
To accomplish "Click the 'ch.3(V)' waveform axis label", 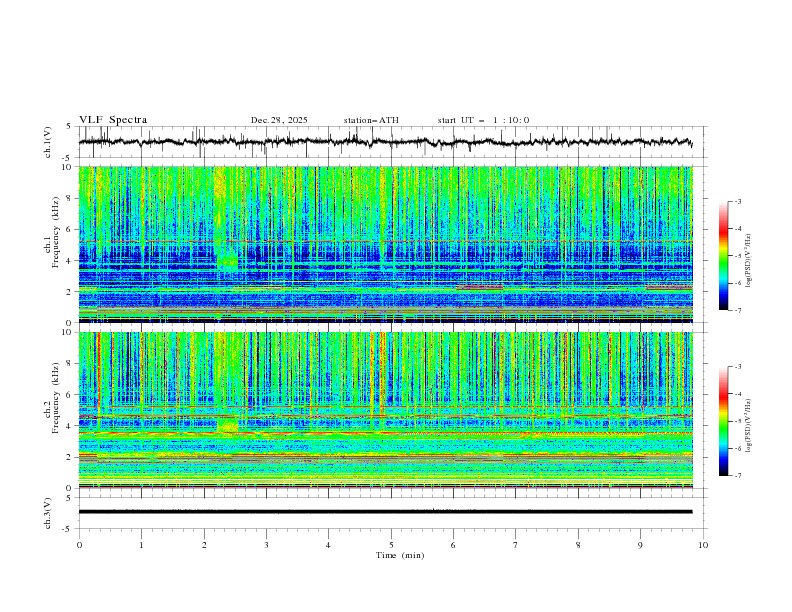I will (48, 513).
